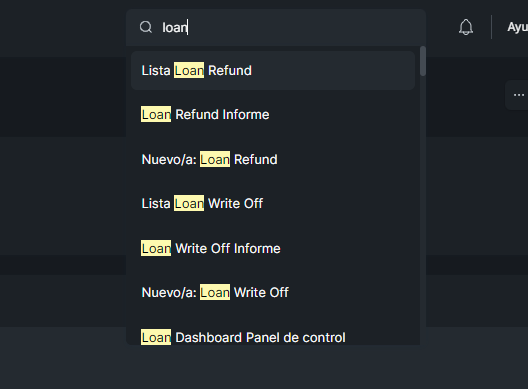Select the 'Lista Loan Refund' result

click(273, 70)
